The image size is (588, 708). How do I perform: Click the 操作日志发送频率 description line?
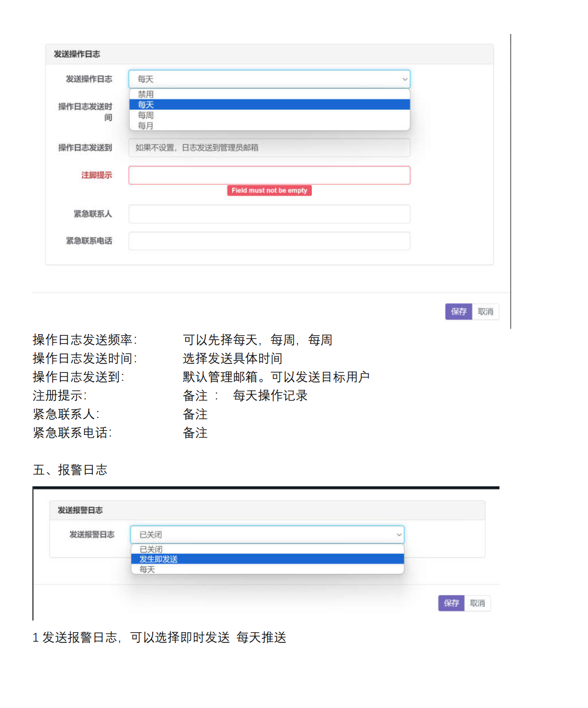(x=182, y=340)
